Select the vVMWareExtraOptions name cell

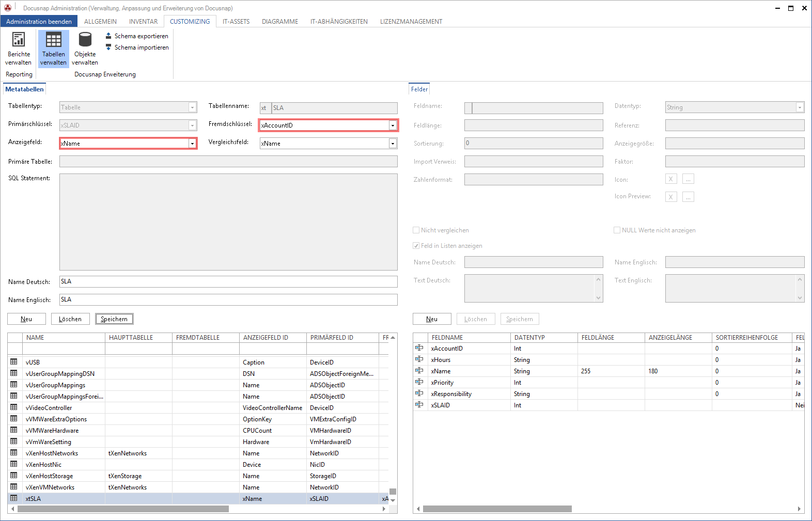(65, 419)
